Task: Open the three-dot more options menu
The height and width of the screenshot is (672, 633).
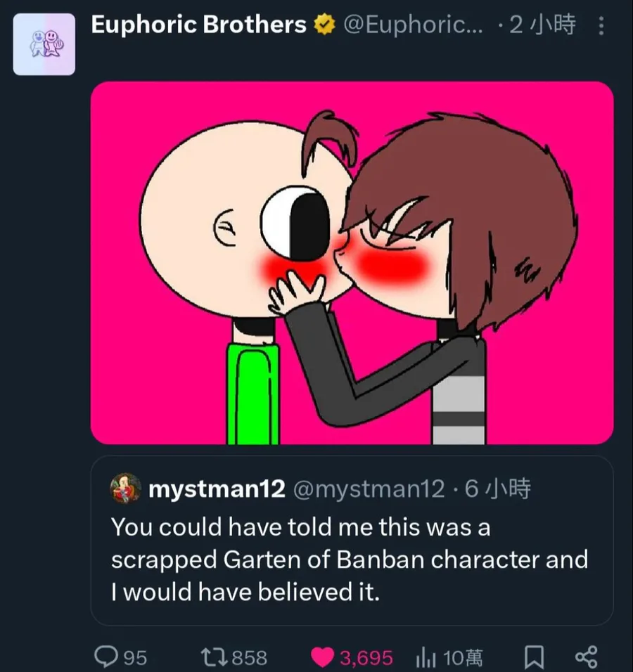Action: click(601, 26)
